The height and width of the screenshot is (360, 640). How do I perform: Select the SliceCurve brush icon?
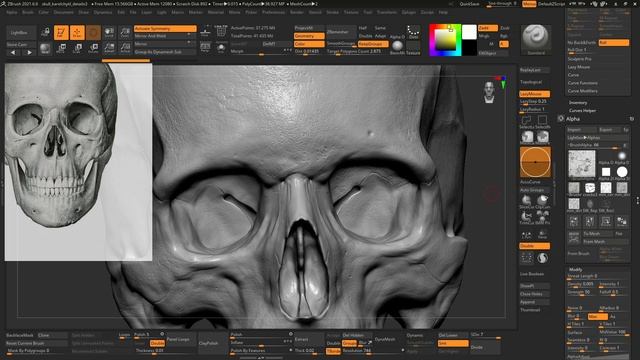click(527, 200)
